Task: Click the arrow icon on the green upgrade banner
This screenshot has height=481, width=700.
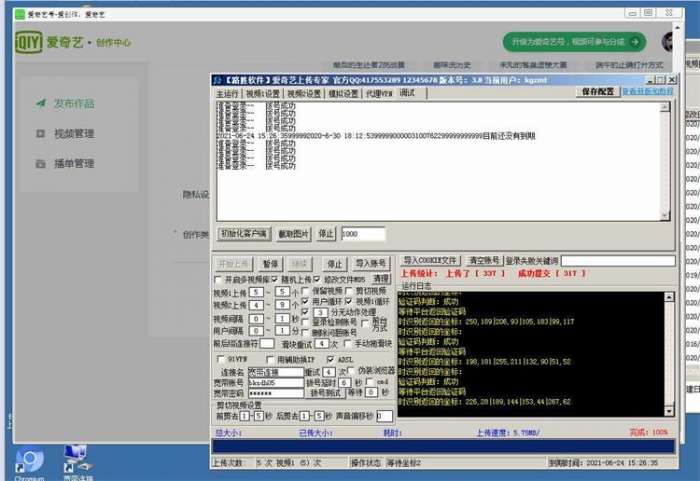Action: point(634,42)
